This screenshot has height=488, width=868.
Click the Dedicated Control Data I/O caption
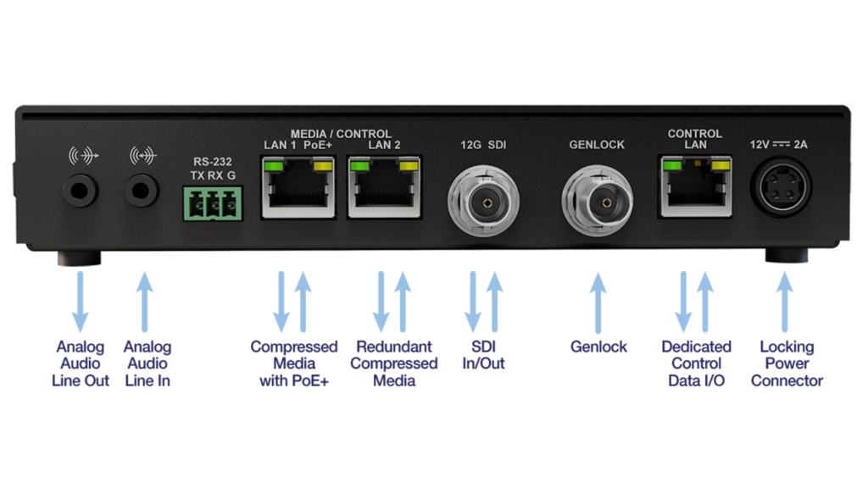coord(697,363)
